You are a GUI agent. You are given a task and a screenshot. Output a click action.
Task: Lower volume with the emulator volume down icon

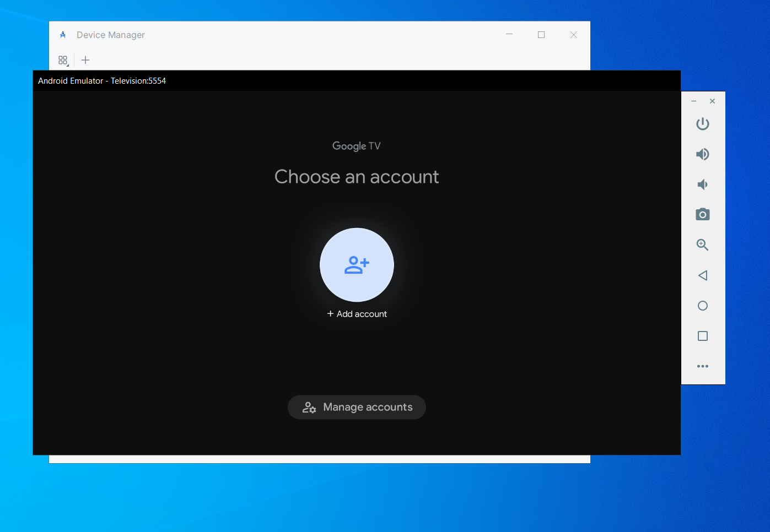click(x=702, y=184)
